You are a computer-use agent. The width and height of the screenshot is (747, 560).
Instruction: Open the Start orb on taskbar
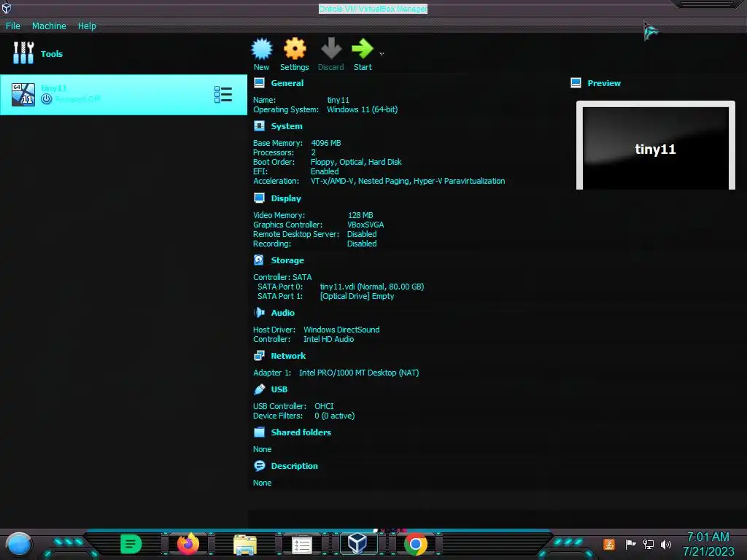(x=19, y=544)
